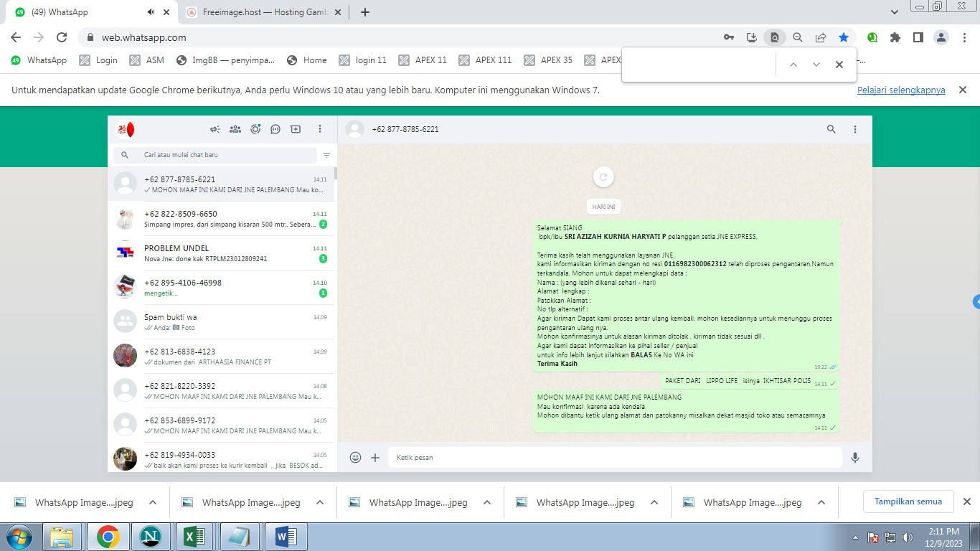Screen dimensions: 980x551
Task: Click the chat list scrollbar
Action: (336, 174)
